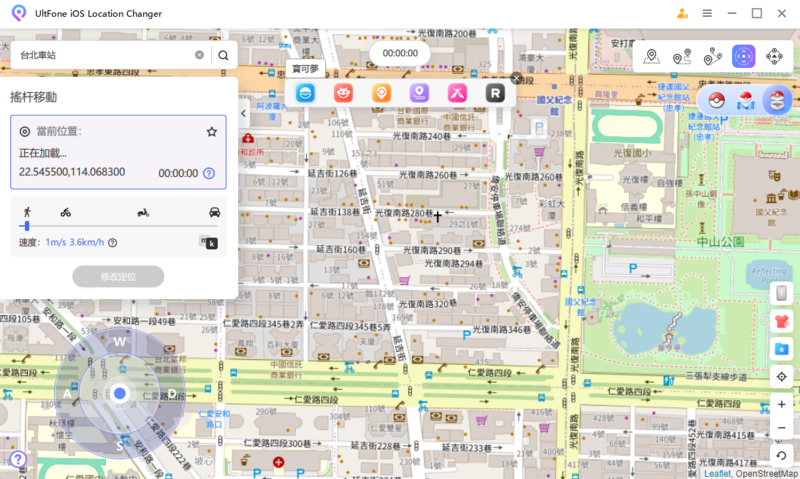800x479 pixels.
Task: Open the purple map pin app icon
Action: pos(419,93)
